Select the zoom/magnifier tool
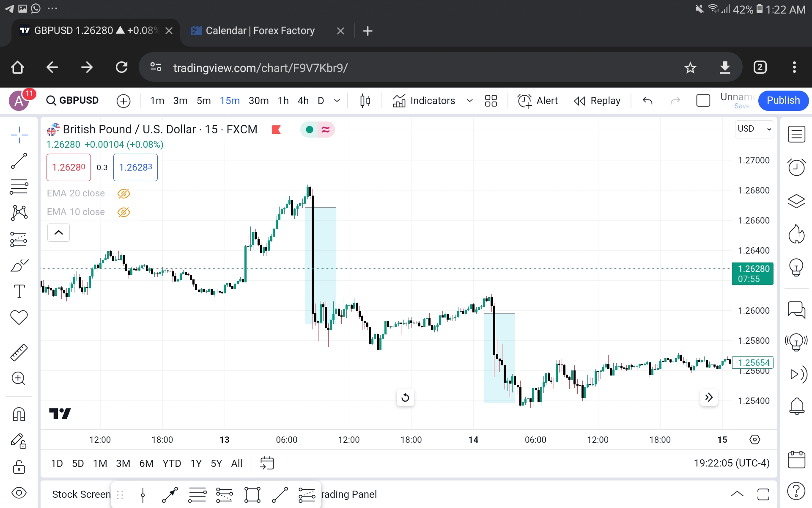The height and width of the screenshot is (508, 812). click(19, 378)
